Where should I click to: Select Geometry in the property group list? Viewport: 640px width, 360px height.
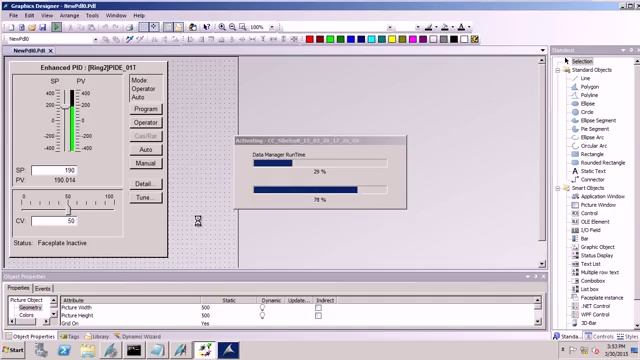[30, 308]
